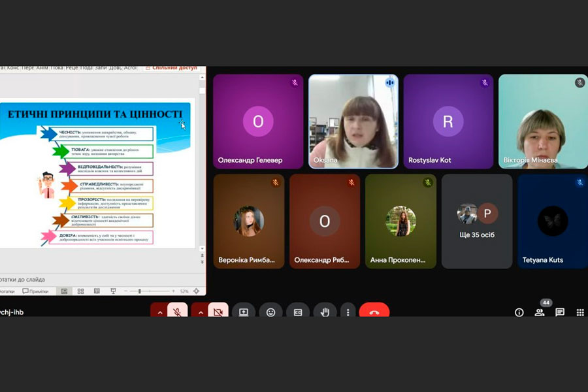Screen dimensions: 588x392
Task: Open the meeting details info icon
Action: pyautogui.click(x=519, y=312)
